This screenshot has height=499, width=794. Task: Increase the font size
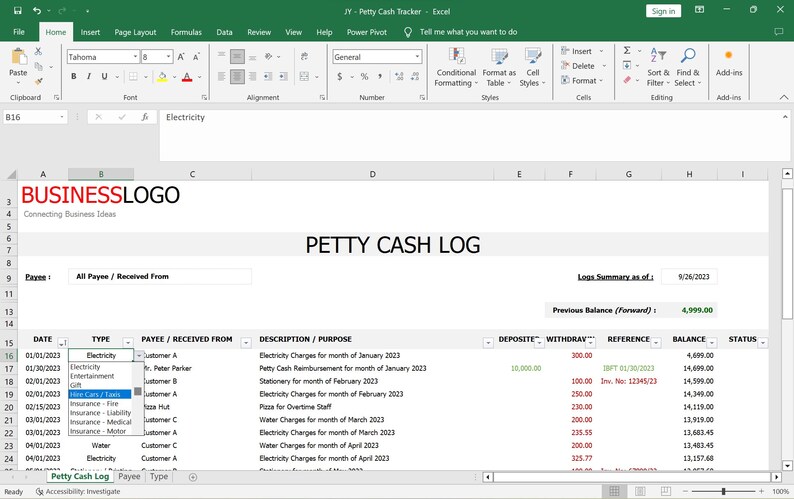(181, 57)
